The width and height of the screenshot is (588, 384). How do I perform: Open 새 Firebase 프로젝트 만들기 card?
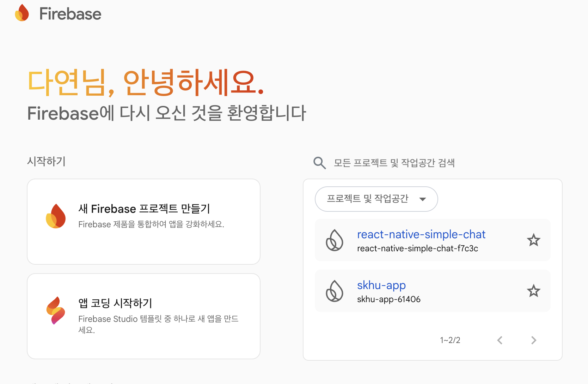(143, 222)
